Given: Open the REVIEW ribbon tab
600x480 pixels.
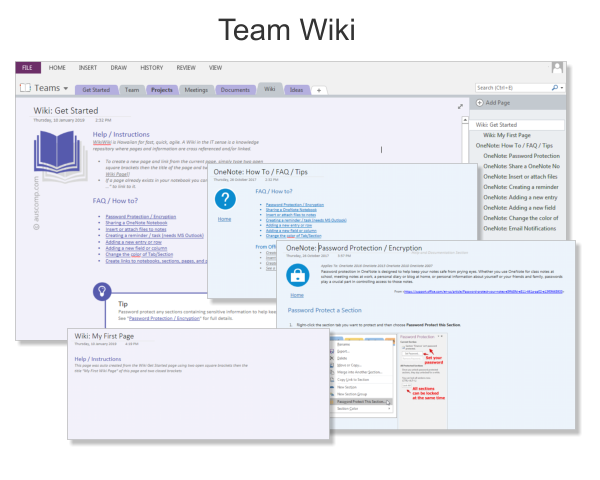Looking at the screenshot, I should (186, 68).
